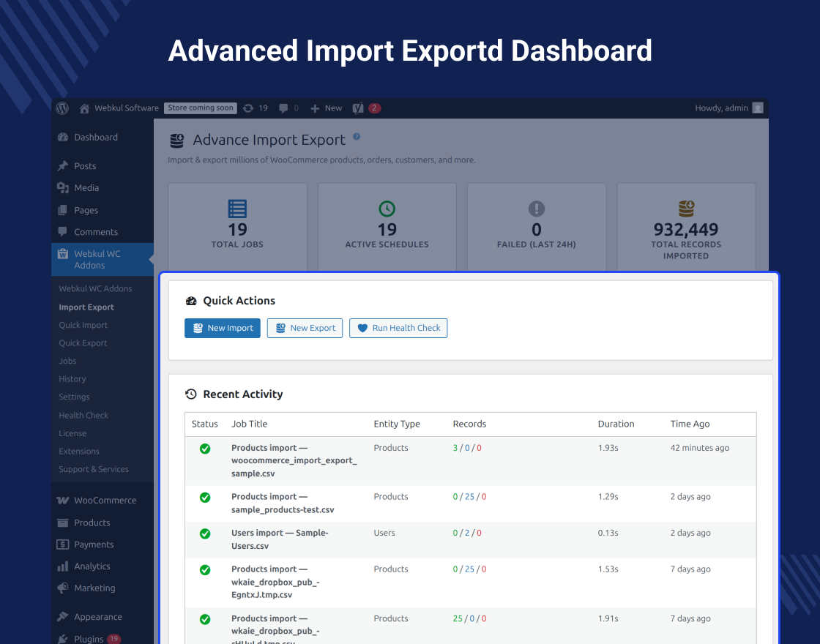Click the Recent Activity history icon
Viewport: 820px width, 644px height.
point(191,394)
